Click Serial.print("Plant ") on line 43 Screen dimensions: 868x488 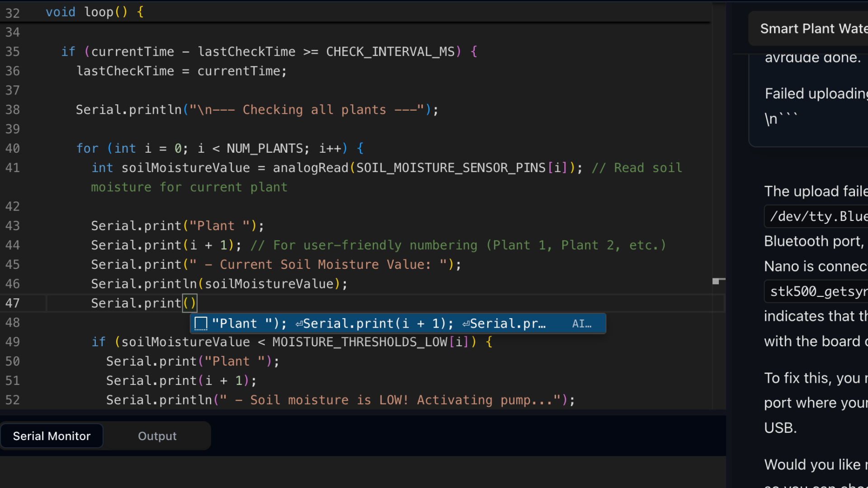coord(177,226)
